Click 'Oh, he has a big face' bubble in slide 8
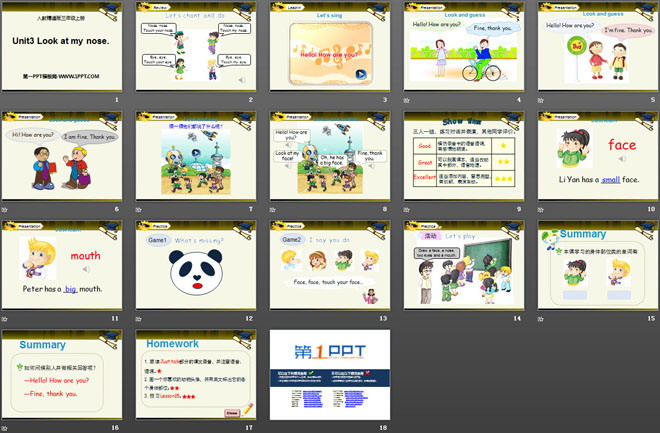Viewport: 660px width, 433px height. coord(332,160)
